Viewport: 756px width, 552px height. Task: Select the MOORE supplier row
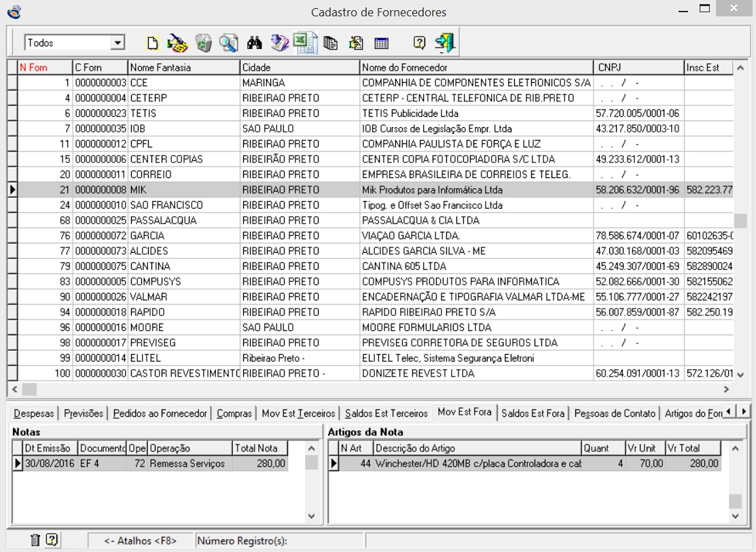point(375,328)
